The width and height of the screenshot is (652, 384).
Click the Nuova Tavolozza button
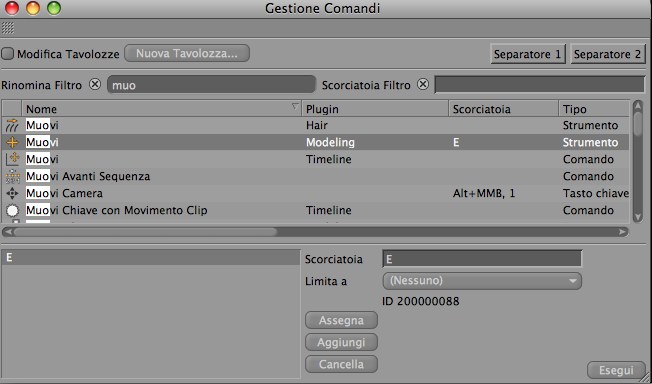[x=187, y=53]
